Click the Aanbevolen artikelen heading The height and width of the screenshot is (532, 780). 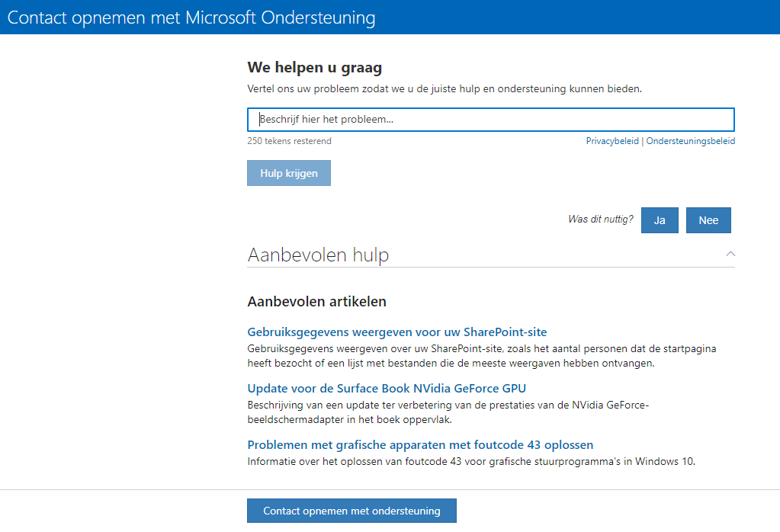point(317,301)
